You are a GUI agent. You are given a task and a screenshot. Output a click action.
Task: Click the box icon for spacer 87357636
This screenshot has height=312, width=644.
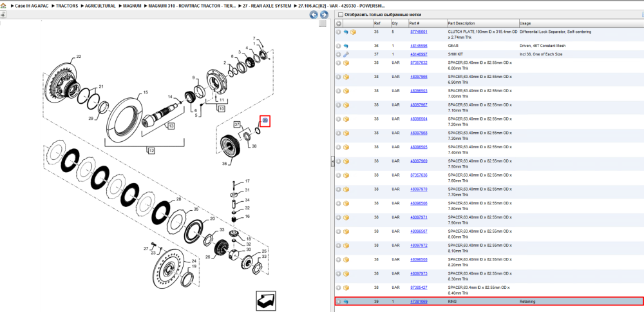[x=346, y=175]
